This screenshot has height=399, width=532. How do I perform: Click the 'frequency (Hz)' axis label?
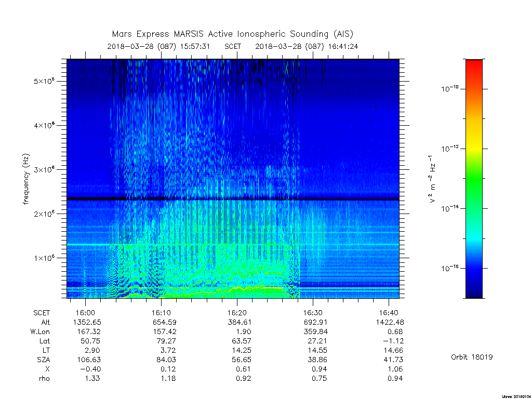point(26,179)
